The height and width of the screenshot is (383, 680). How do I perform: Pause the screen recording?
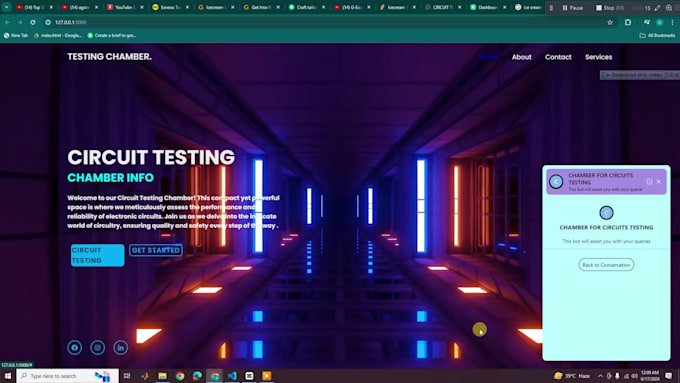[572, 8]
